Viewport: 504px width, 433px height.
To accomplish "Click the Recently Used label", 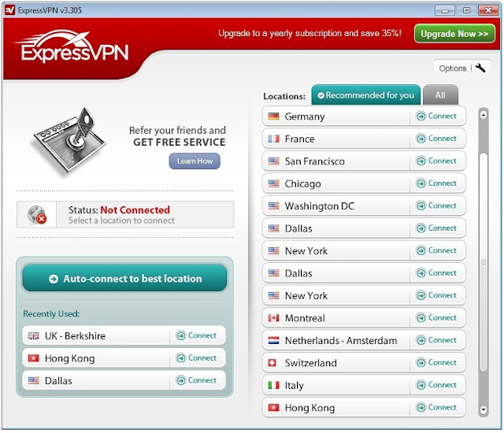I will pyautogui.click(x=51, y=314).
